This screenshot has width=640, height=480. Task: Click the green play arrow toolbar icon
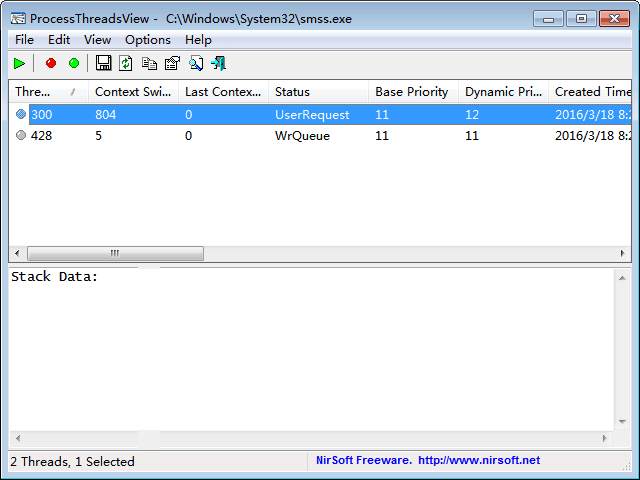[x=19, y=63]
